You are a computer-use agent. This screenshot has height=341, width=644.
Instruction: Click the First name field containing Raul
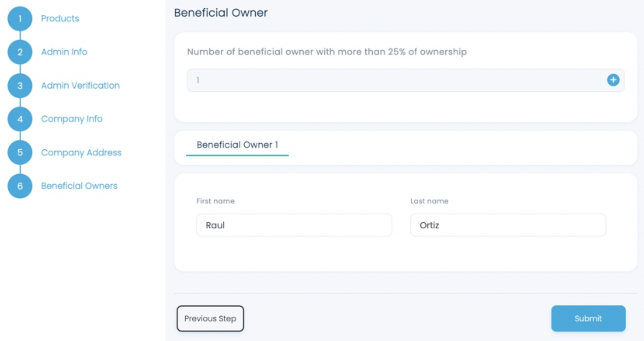pyautogui.click(x=294, y=225)
